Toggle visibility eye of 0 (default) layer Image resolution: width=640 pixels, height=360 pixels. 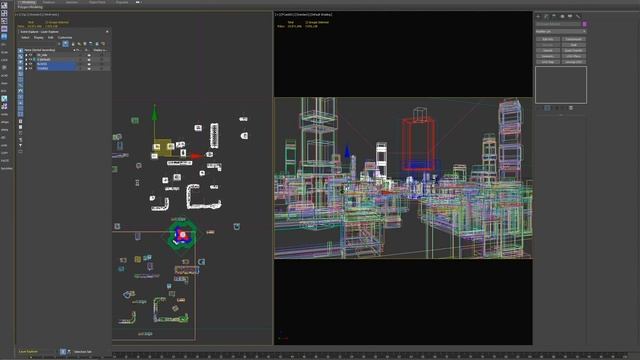(31, 60)
